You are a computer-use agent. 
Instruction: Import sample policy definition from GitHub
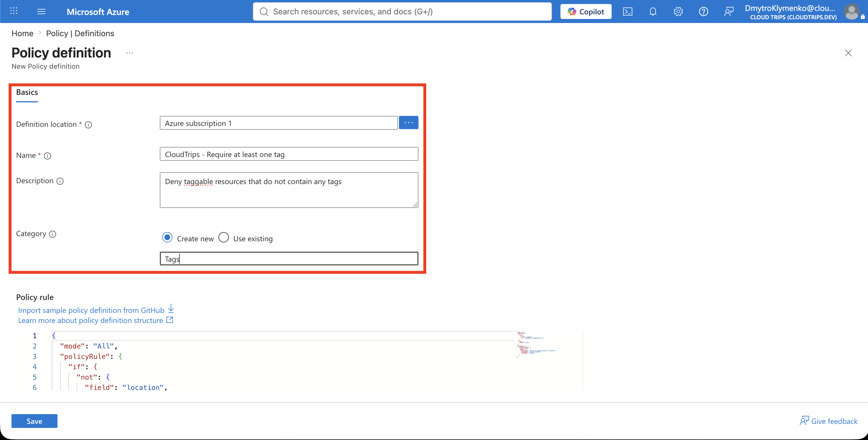pyautogui.click(x=91, y=310)
